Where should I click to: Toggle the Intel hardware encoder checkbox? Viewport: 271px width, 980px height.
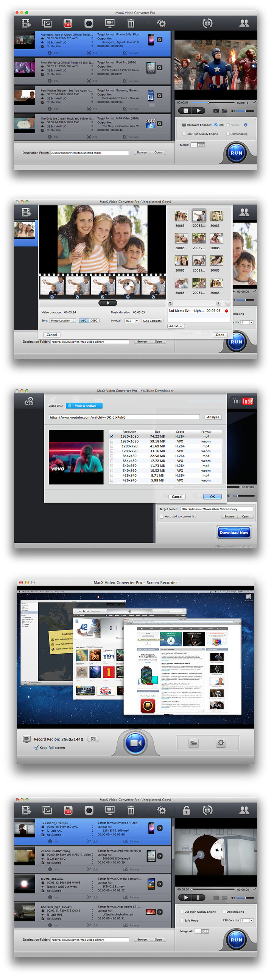216,125
